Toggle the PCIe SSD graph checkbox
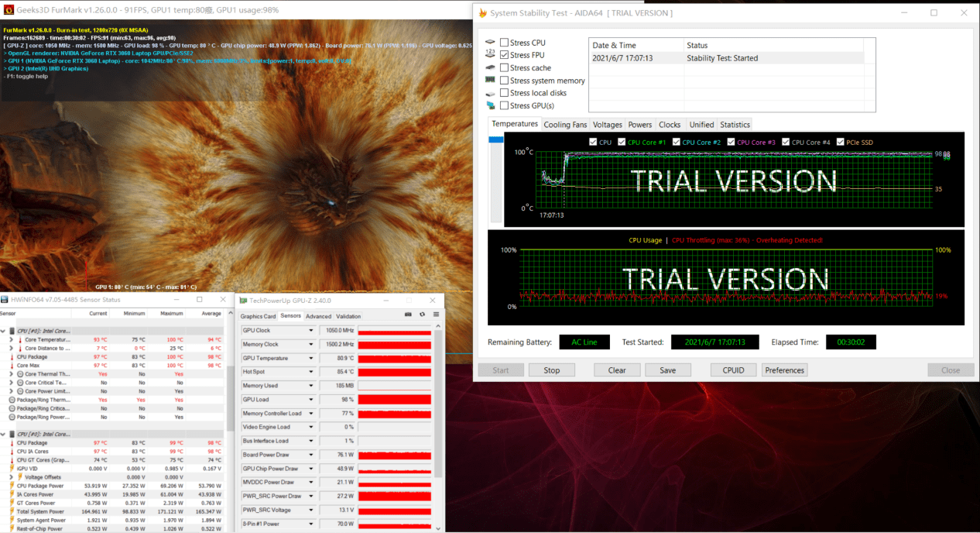The image size is (980, 533). click(841, 142)
